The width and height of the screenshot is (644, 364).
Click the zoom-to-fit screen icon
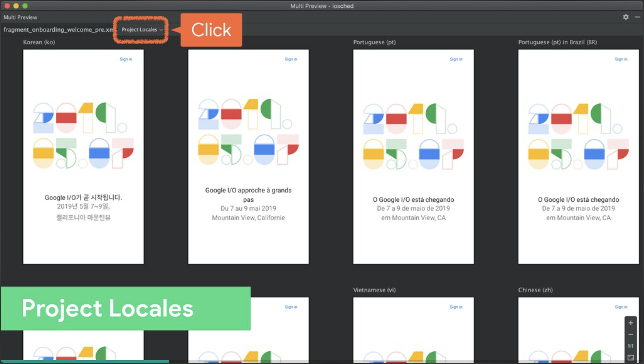(x=631, y=358)
